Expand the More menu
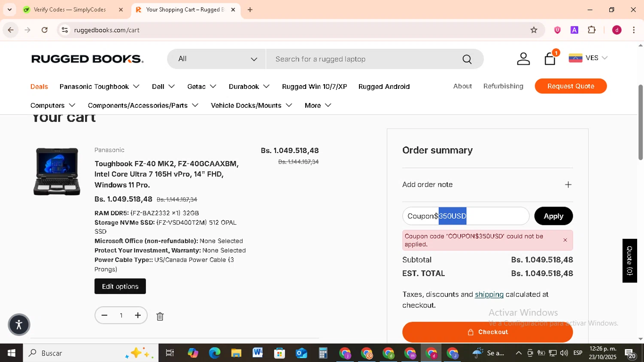Viewport: 644px width, 362px height. pos(318,105)
